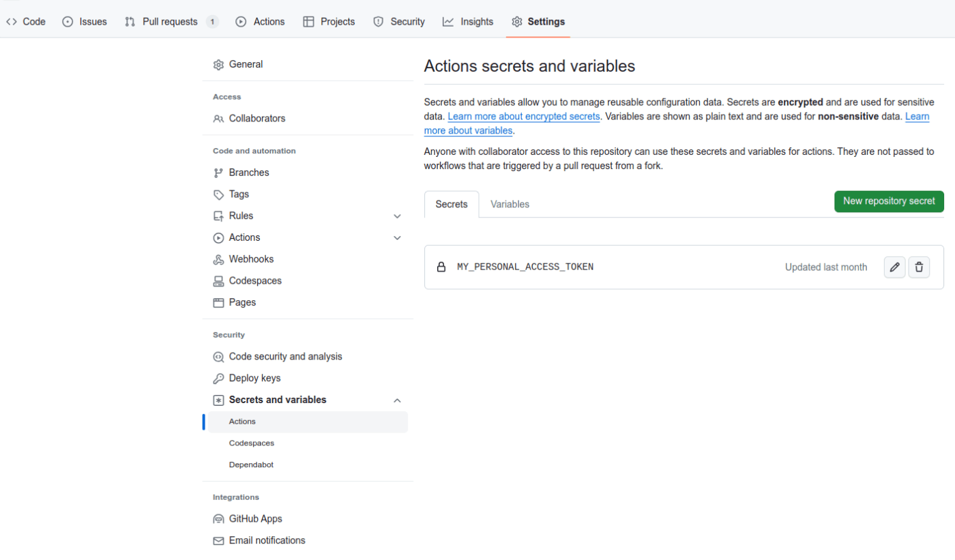This screenshot has height=560, width=955.
Task: Click the Webhooks icon in sidebar
Action: pos(218,259)
